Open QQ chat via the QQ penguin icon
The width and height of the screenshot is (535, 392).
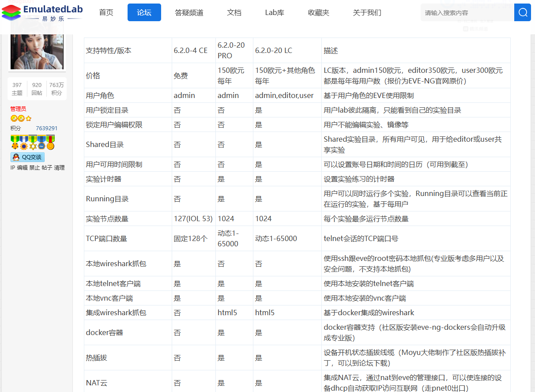coord(16,157)
